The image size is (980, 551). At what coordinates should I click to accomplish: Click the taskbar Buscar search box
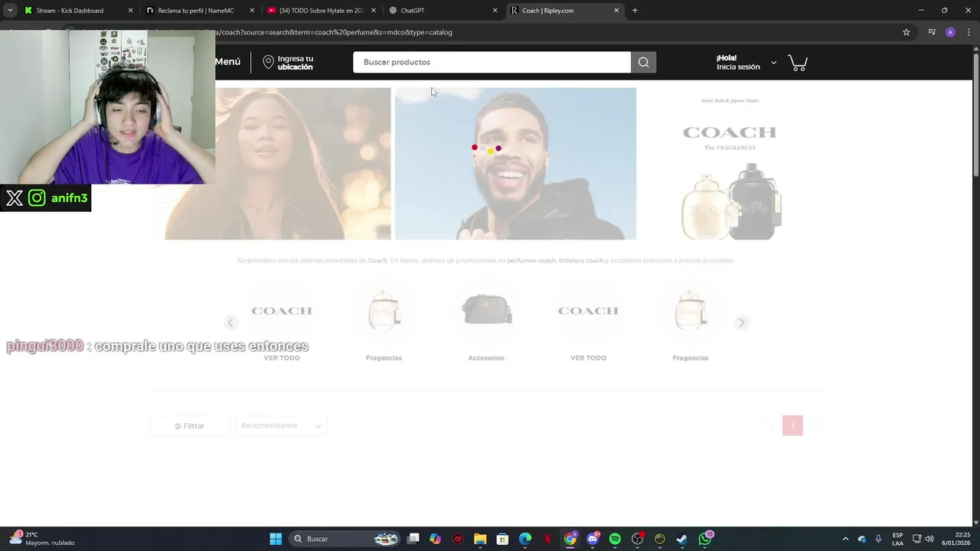(345, 539)
